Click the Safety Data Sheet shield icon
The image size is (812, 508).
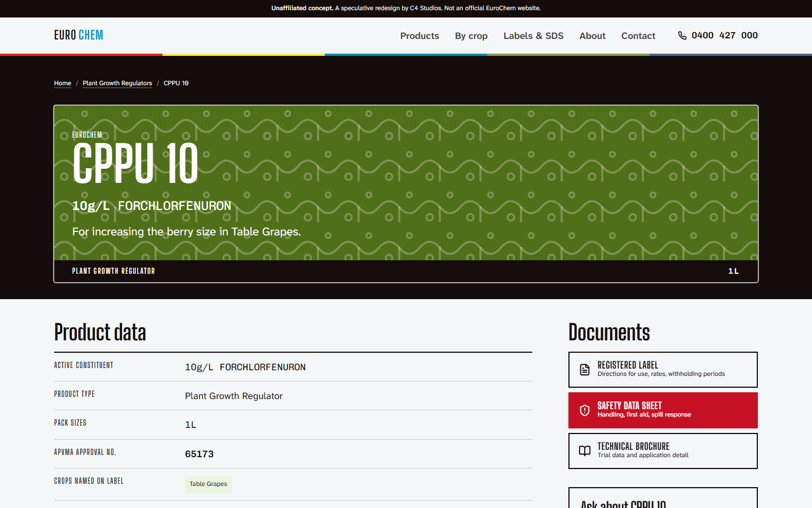(x=585, y=410)
